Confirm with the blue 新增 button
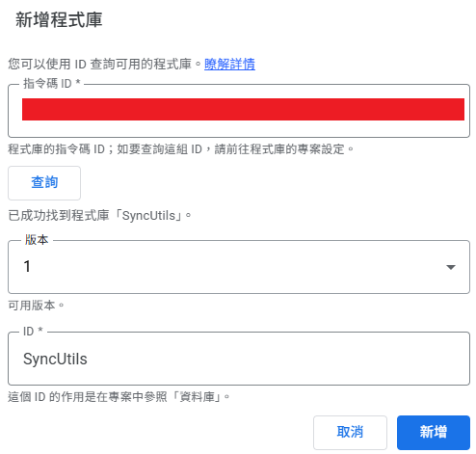Screen dimensions: 476x454 click(434, 432)
